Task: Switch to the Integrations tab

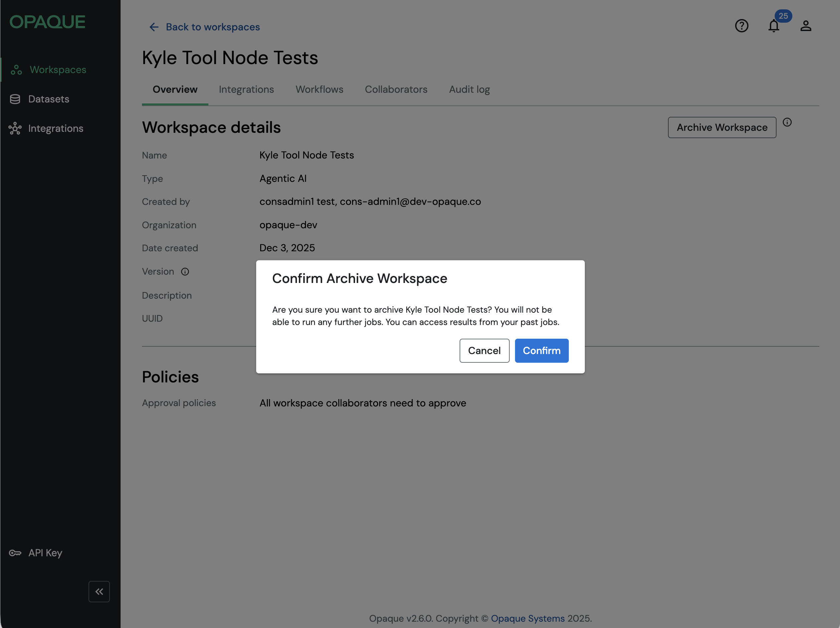Action: point(246,89)
